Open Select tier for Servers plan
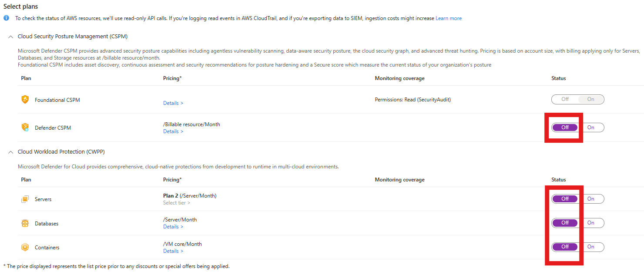This screenshot has width=644, height=275. tap(177, 203)
